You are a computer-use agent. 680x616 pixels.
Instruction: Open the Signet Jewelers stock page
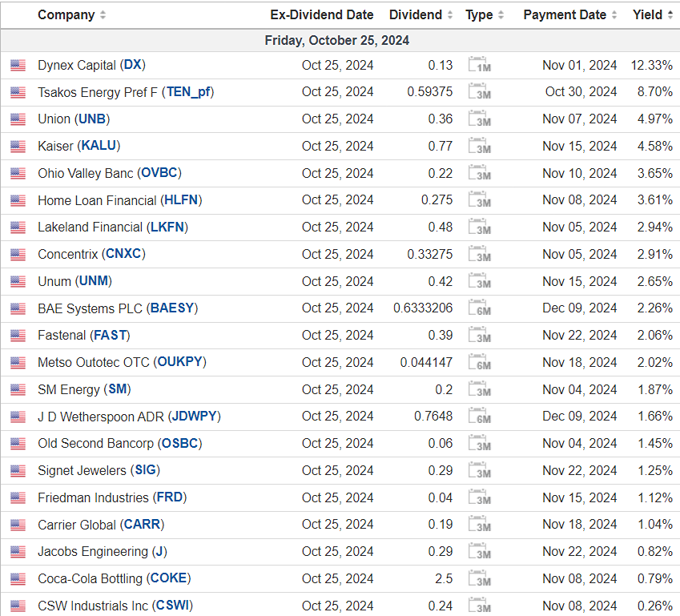pyautogui.click(x=97, y=471)
